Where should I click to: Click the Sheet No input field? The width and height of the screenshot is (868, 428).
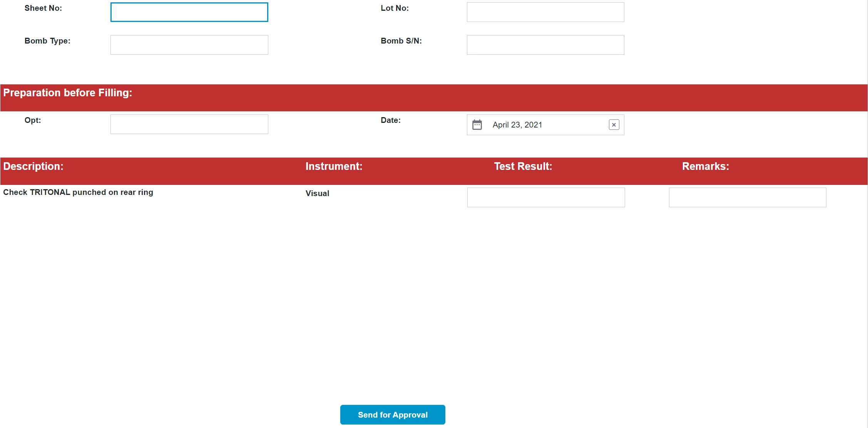coord(189,12)
